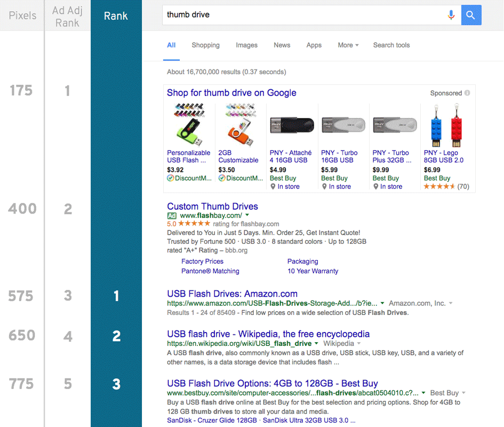Expand the Wikipedia result URL dropdown arrow
Image resolution: width=504 pixels, height=427 pixels.
point(316,343)
